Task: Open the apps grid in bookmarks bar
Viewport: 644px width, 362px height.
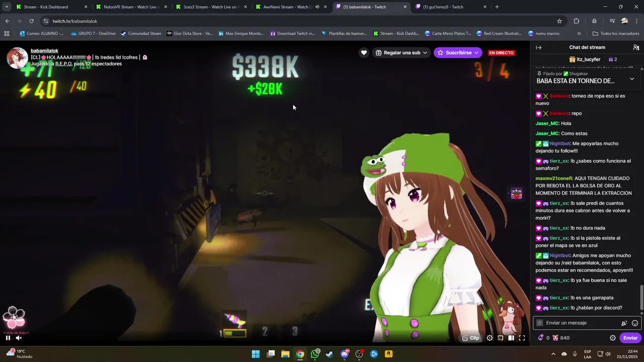Action: (x=7, y=34)
